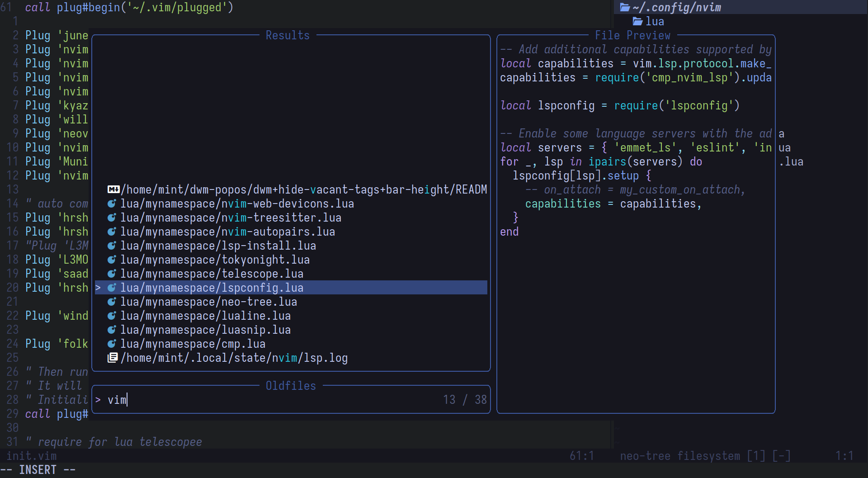Click the Lua icon beside luasnip.lua

112,330
